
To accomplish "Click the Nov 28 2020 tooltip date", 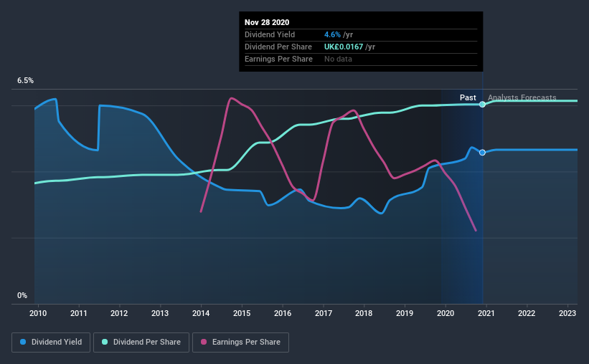I will coord(267,22).
